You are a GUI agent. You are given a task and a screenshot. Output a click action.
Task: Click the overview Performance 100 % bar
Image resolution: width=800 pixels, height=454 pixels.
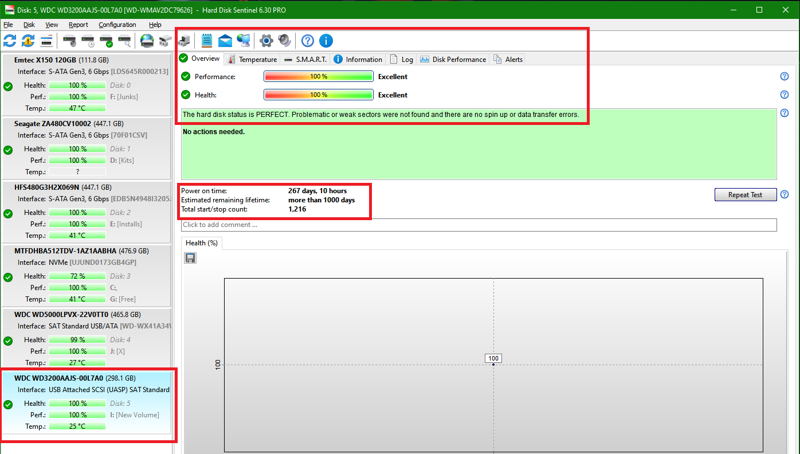click(318, 77)
